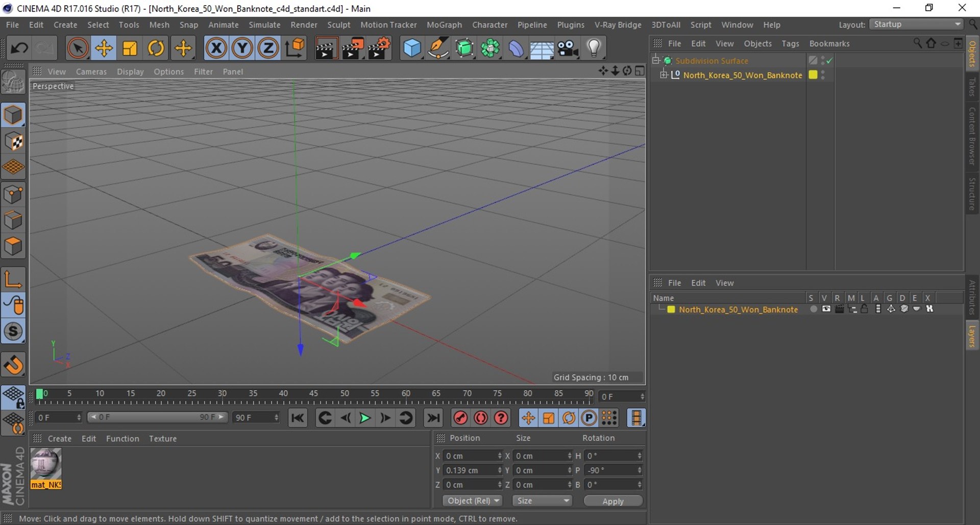This screenshot has width=980, height=525.
Task: Add a Subdivision Surface generator
Action: pos(464,49)
